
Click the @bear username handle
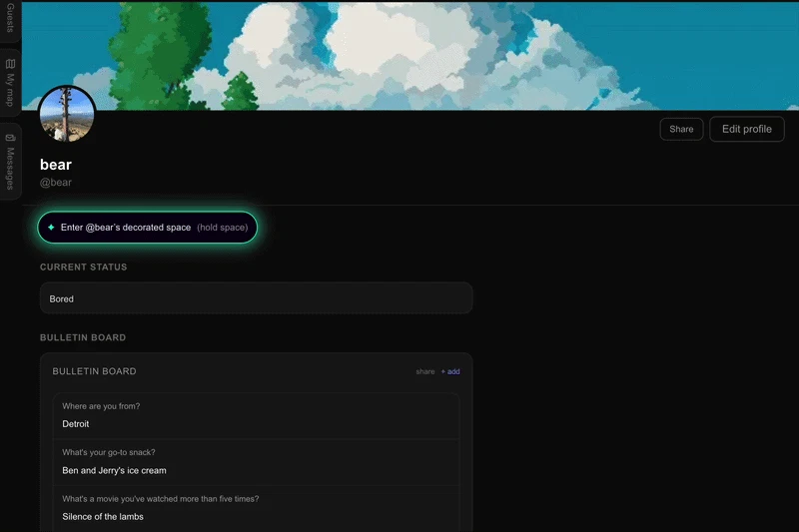[x=56, y=183]
